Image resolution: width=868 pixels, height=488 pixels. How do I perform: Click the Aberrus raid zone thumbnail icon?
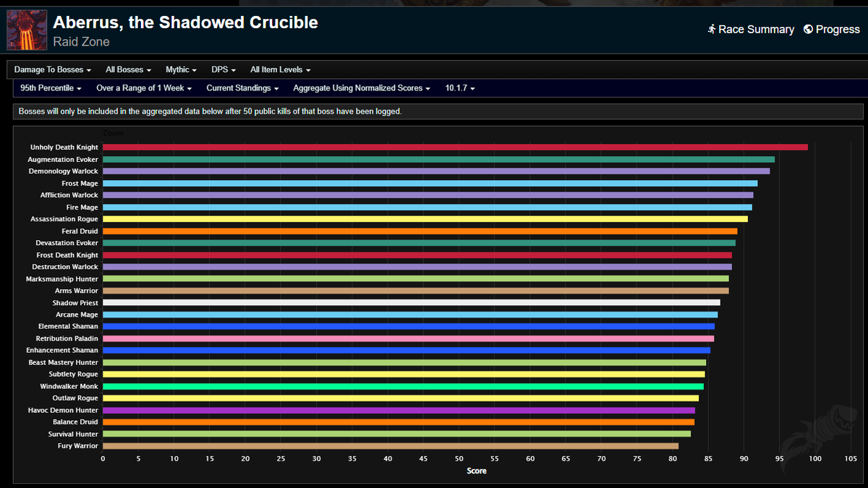click(27, 30)
